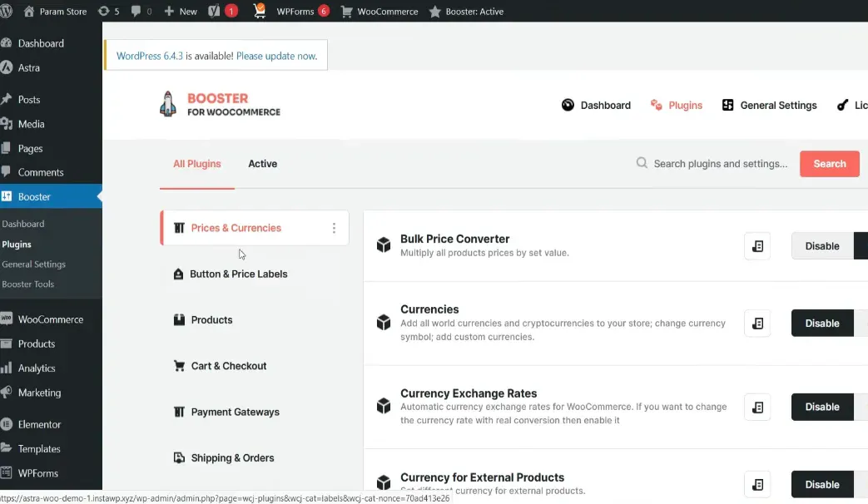Click the documentation icon for Bulk Price Converter
This screenshot has height=504, width=868.
pyautogui.click(x=757, y=246)
